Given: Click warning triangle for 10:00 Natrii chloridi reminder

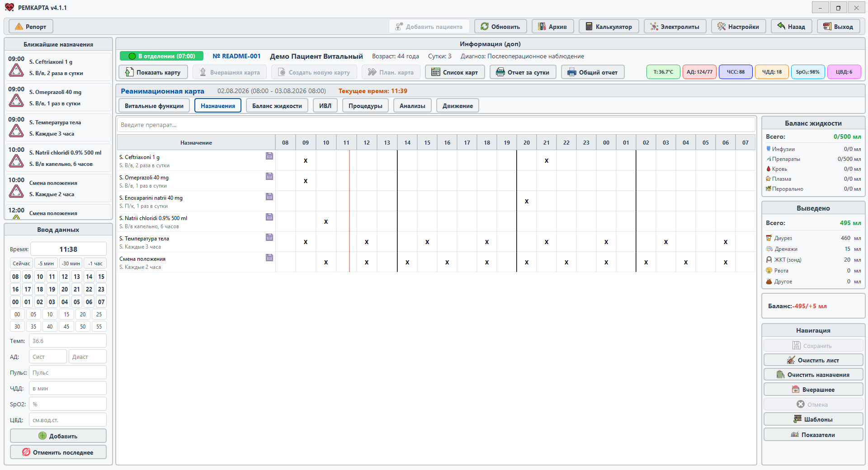Looking at the screenshot, I should tap(16, 161).
